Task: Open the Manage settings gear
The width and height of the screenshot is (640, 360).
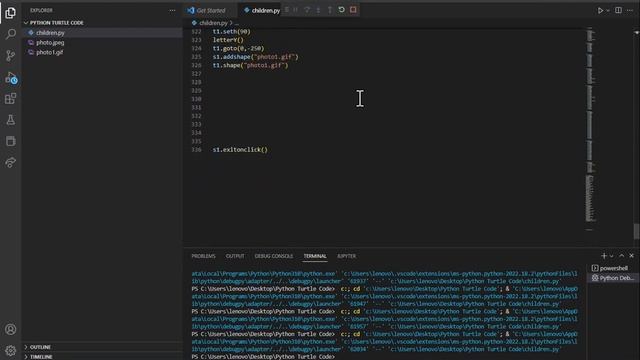Action: tap(11, 350)
